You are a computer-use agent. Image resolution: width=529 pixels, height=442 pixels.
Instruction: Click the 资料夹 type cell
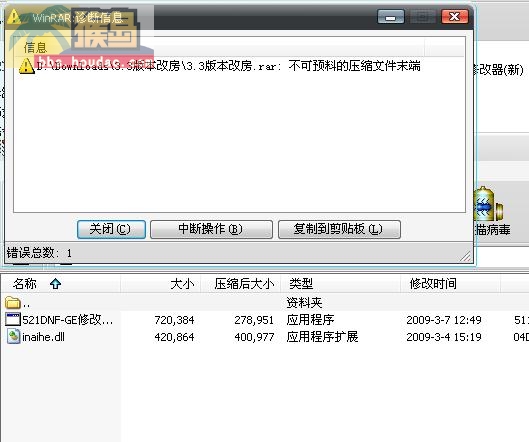304,303
